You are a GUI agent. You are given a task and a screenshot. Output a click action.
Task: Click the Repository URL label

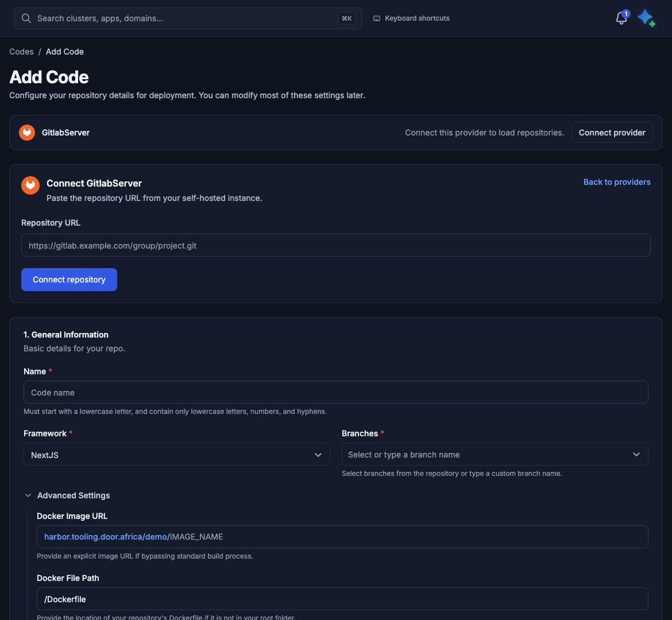[x=51, y=223]
